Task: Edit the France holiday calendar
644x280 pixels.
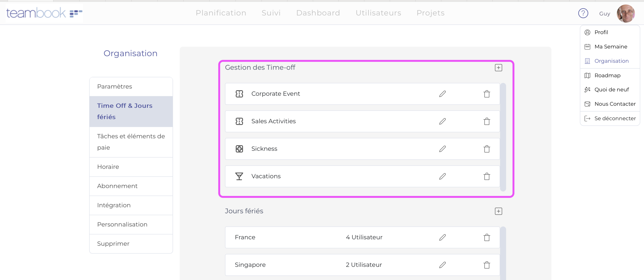Action: 442,238
